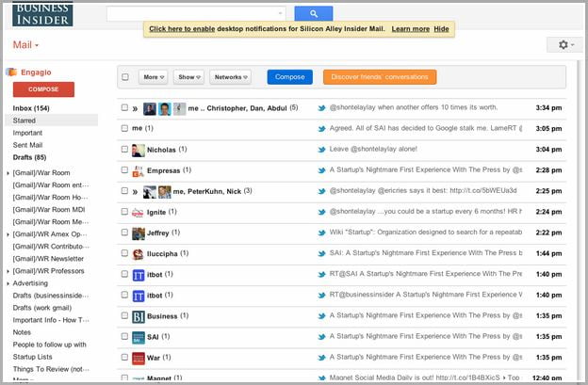Click the Business BI logo avatar
The height and width of the screenshot is (385, 588).
[x=138, y=317]
